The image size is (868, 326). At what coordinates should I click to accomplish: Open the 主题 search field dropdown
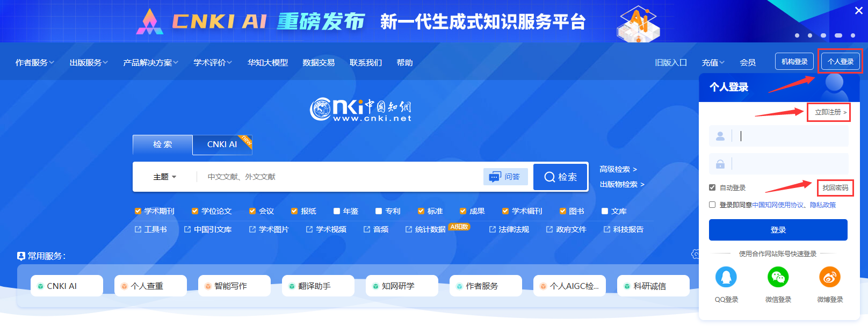[x=165, y=177]
